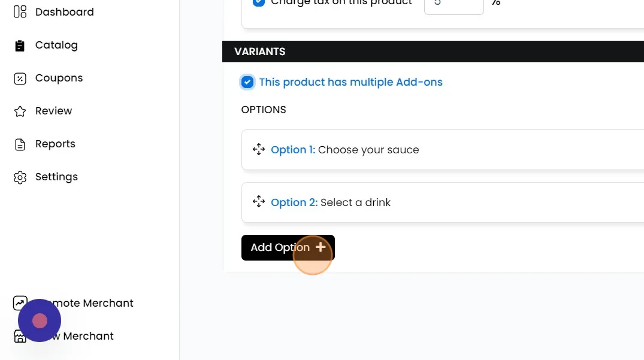Click the purple circular record button
The image size is (644, 360).
[x=40, y=320]
